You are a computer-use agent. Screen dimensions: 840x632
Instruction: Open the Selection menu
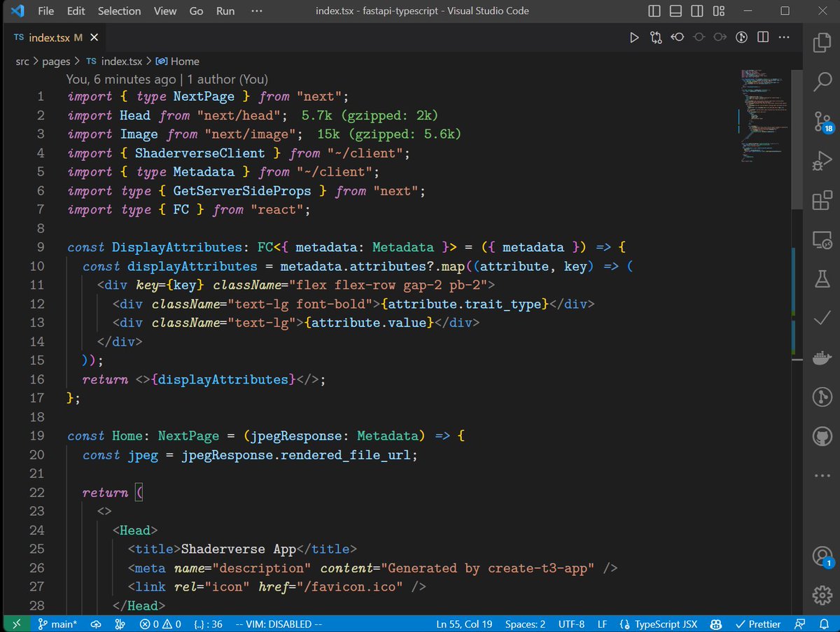tap(119, 11)
